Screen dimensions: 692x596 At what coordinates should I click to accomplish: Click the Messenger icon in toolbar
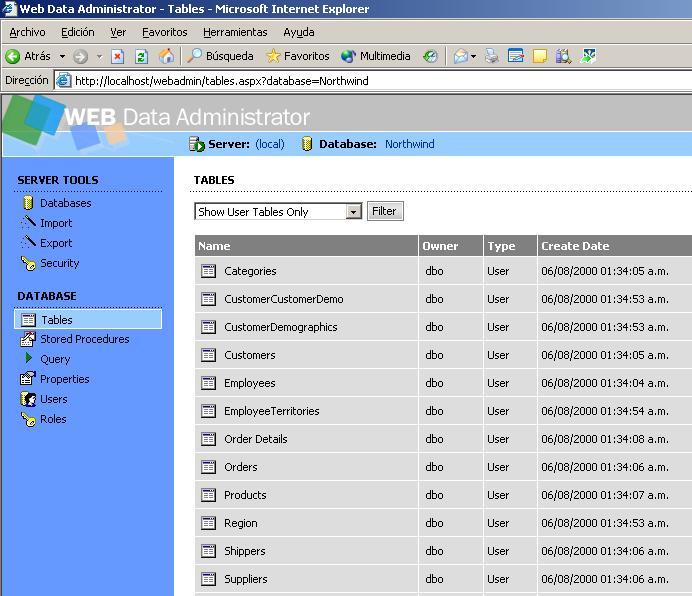click(x=588, y=56)
